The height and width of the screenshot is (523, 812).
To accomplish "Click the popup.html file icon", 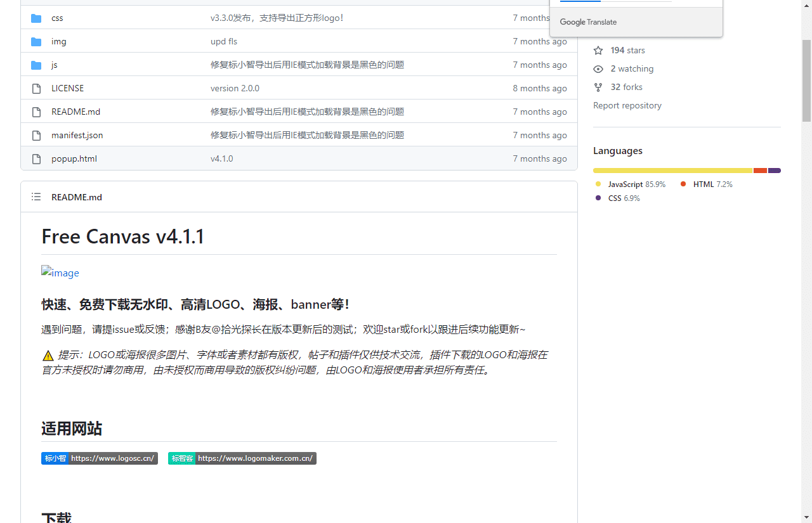I will 36,158.
